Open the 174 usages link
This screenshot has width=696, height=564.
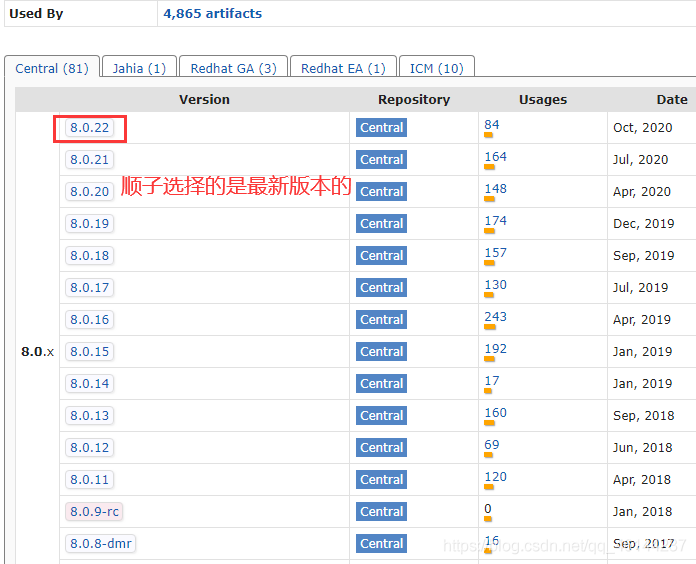pyautogui.click(x=495, y=221)
